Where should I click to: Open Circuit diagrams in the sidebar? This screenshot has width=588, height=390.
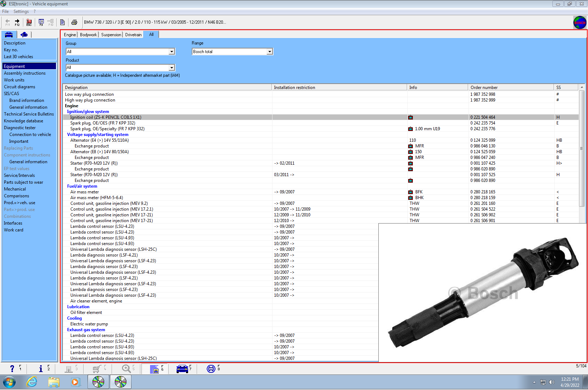pos(20,87)
